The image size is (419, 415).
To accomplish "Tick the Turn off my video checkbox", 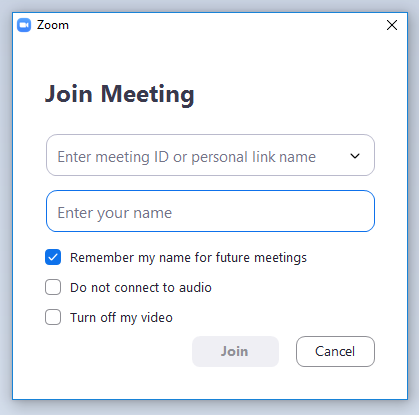I will pos(53,317).
